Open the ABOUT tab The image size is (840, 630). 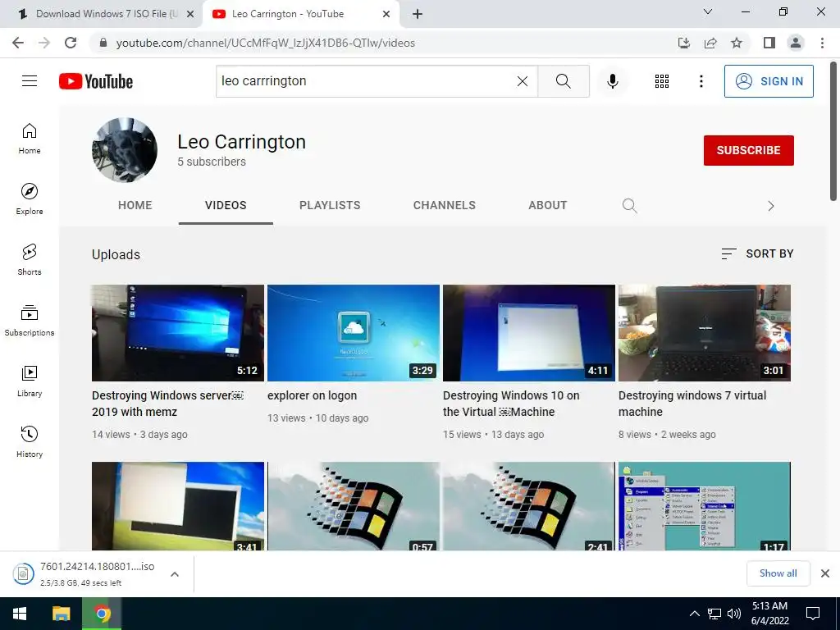coord(547,205)
